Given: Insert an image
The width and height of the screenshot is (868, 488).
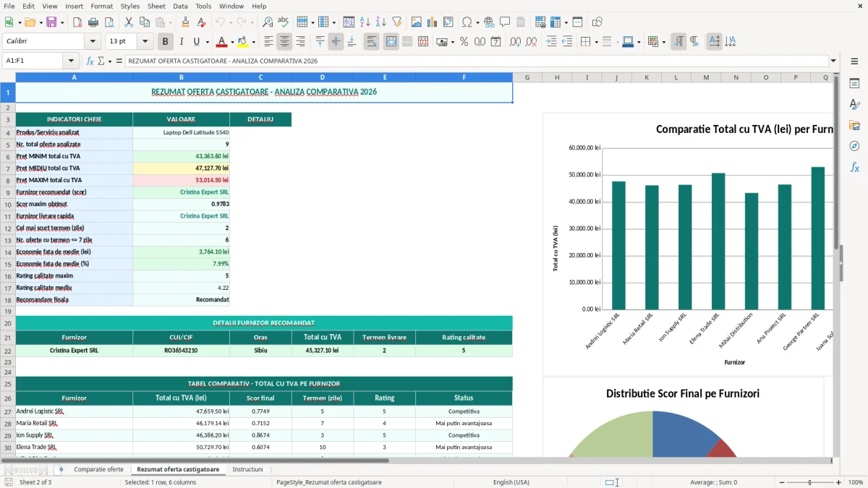Looking at the screenshot, I should tap(417, 22).
